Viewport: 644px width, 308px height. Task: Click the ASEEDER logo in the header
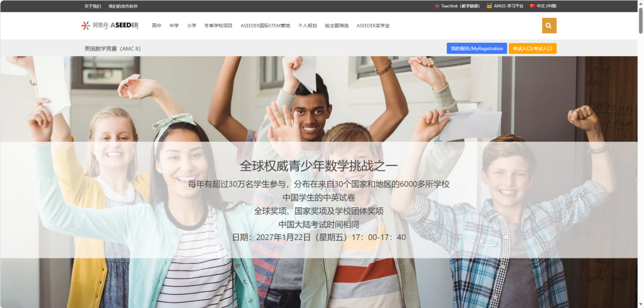coord(110,26)
